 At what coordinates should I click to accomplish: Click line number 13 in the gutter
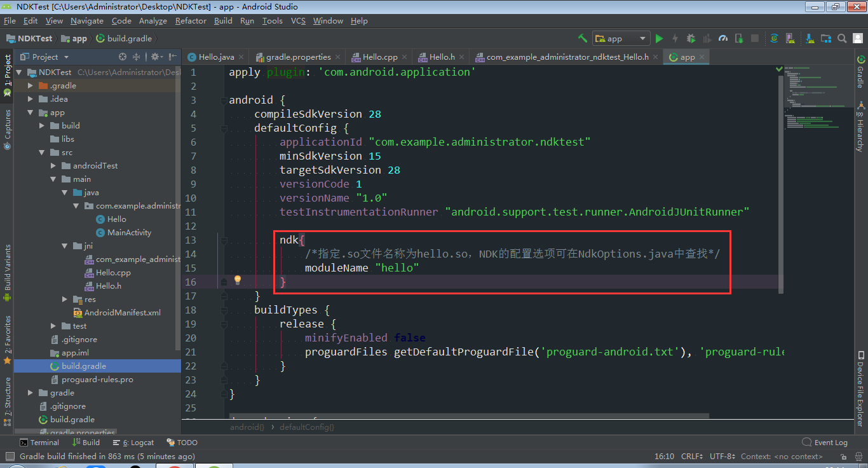tap(191, 240)
